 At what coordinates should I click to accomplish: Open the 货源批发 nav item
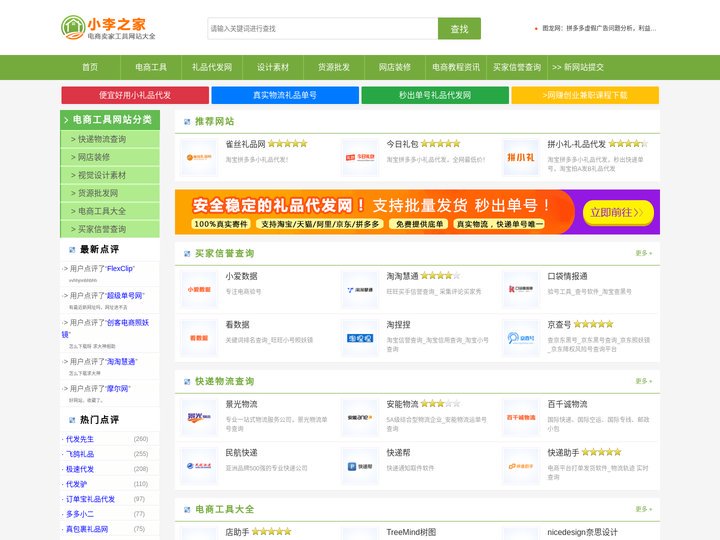(334, 67)
